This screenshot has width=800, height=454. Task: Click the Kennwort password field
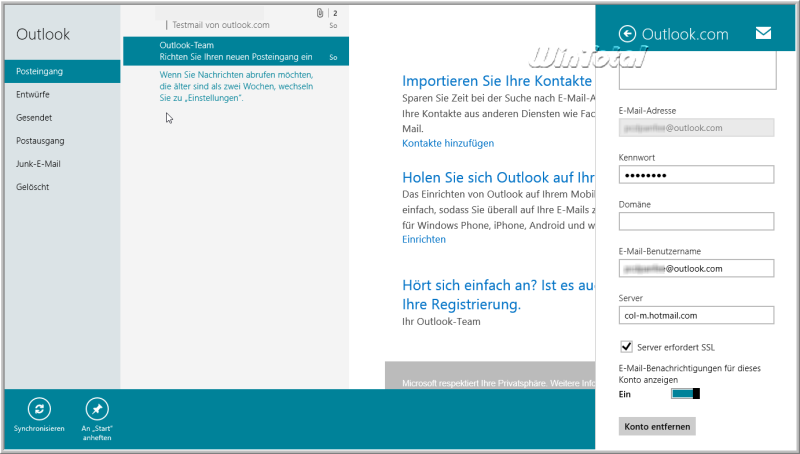(x=696, y=174)
